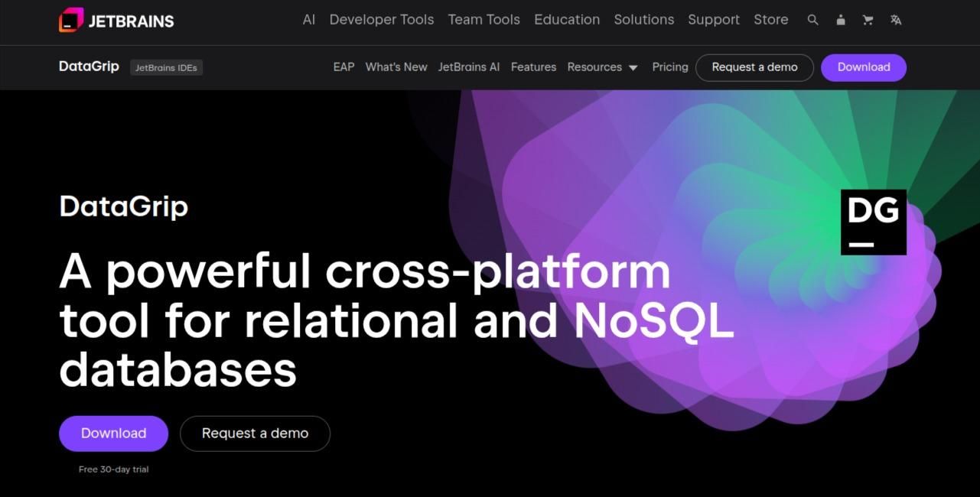Open the account profile icon
Image resolution: width=980 pixels, height=497 pixels.
pos(840,21)
